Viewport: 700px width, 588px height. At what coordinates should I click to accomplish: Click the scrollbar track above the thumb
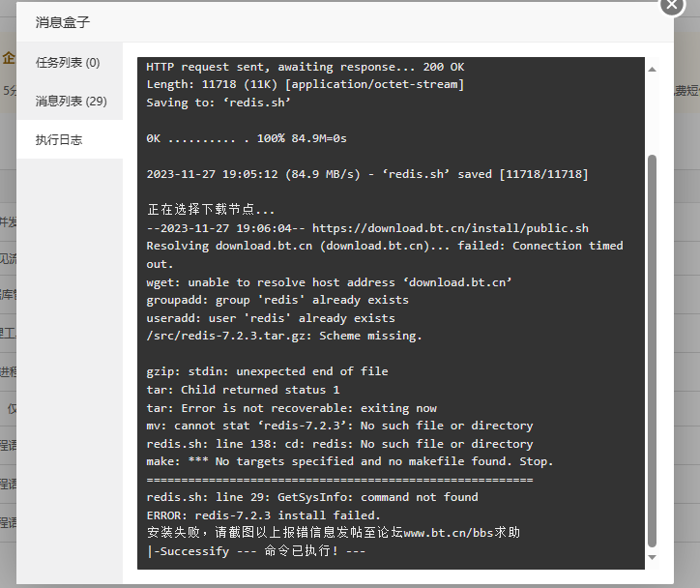[652, 114]
